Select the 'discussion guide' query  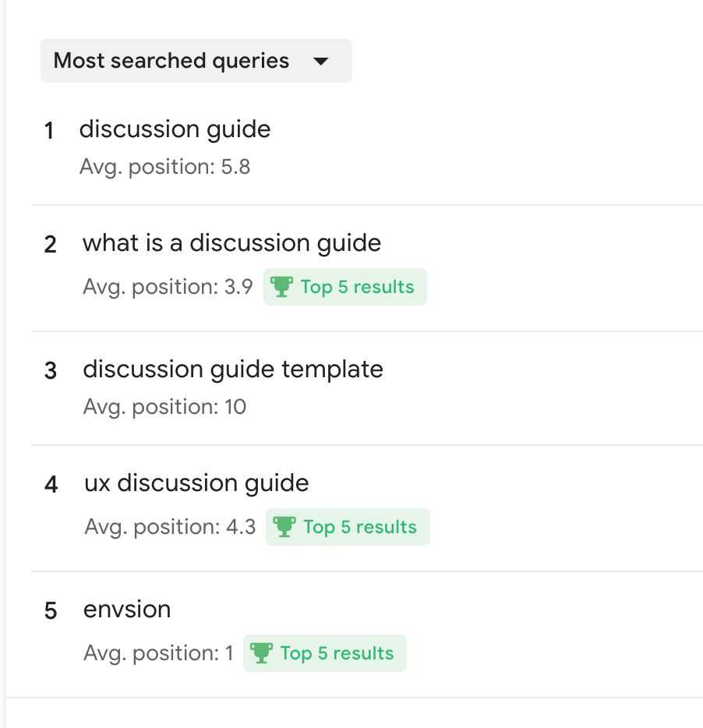(175, 129)
